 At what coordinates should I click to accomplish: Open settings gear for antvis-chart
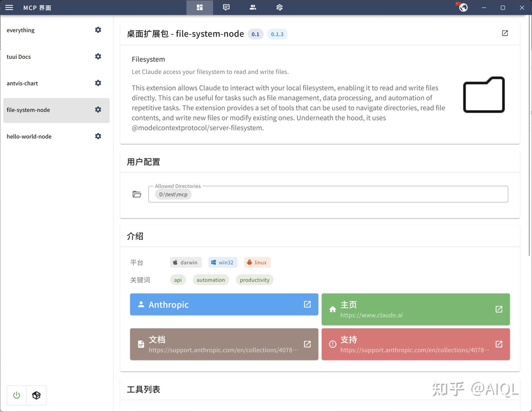(x=98, y=83)
